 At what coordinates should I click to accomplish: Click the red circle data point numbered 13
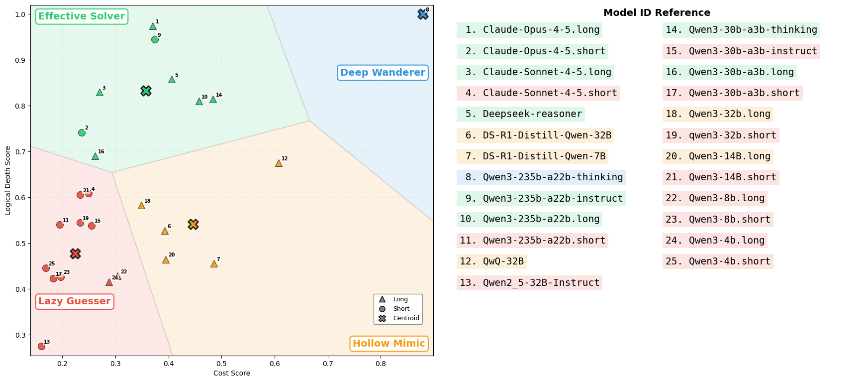click(x=41, y=346)
